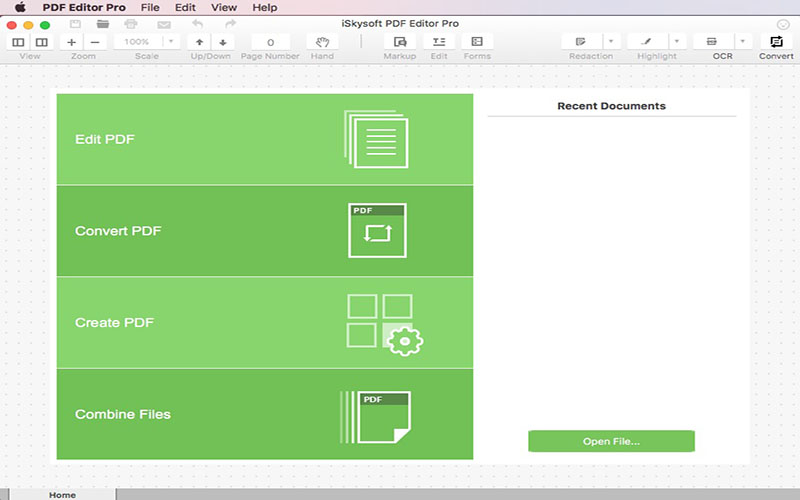Image resolution: width=800 pixels, height=500 pixels.
Task: Open the File menu
Action: [x=150, y=8]
